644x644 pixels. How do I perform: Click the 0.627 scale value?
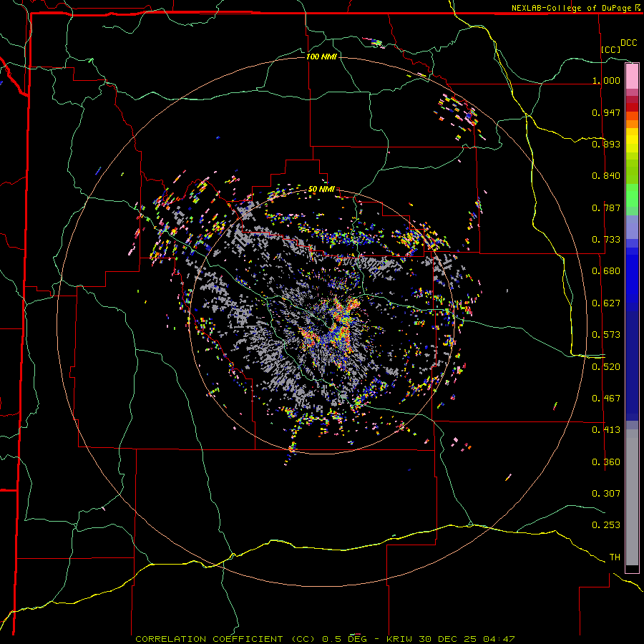point(606,303)
